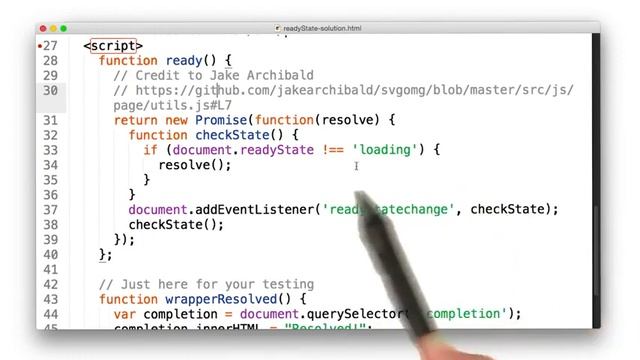Click 'document.readyState' on line 33

243,150
